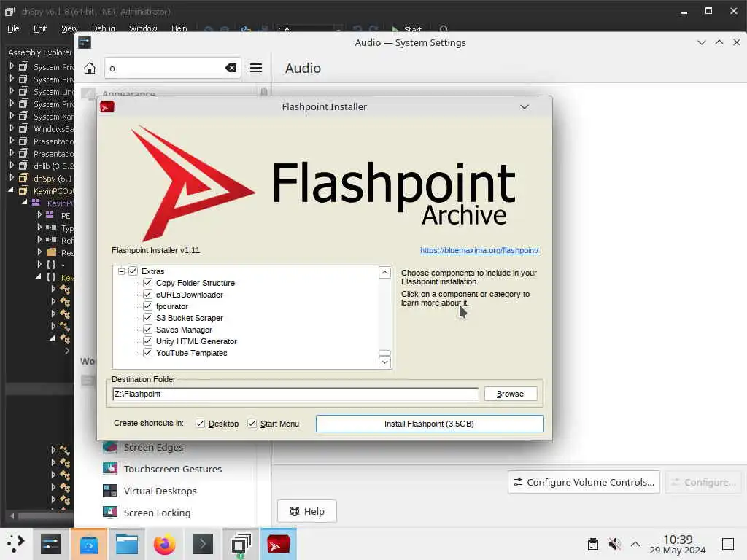Collapse the Extras tree node
The image size is (747, 560).
(122, 271)
